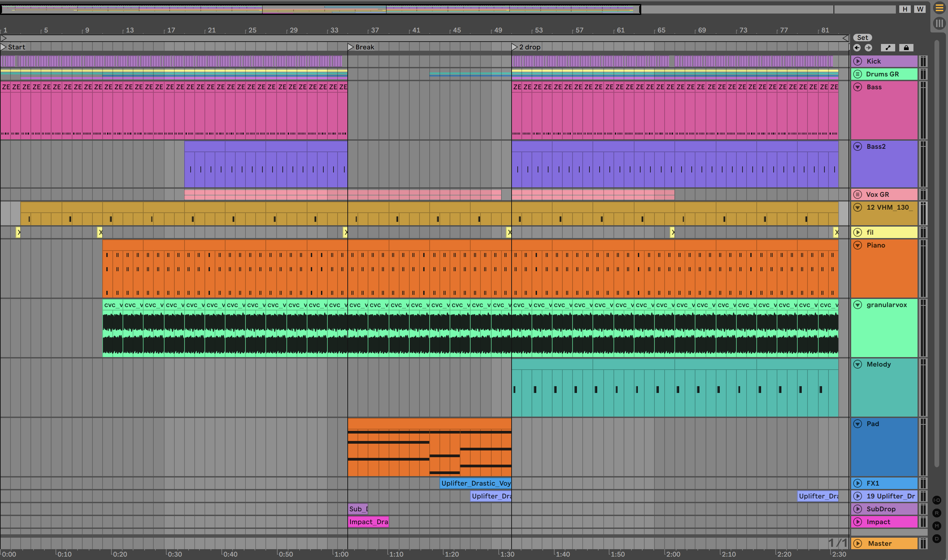The width and height of the screenshot is (948, 560).
Task: Click the Uplifter_Drastic_Voy clip on FX1
Action: 475,483
